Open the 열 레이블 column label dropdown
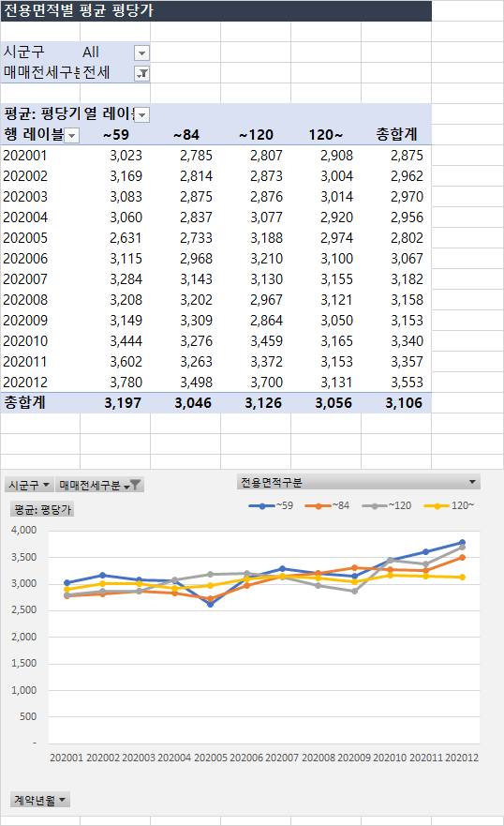Screen dimensions: 504x826 (142, 114)
